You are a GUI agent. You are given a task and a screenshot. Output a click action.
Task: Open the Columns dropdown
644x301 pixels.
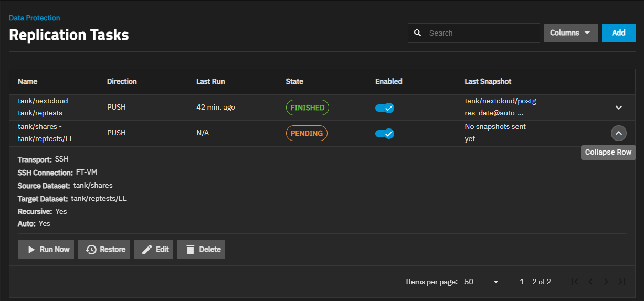[571, 33]
